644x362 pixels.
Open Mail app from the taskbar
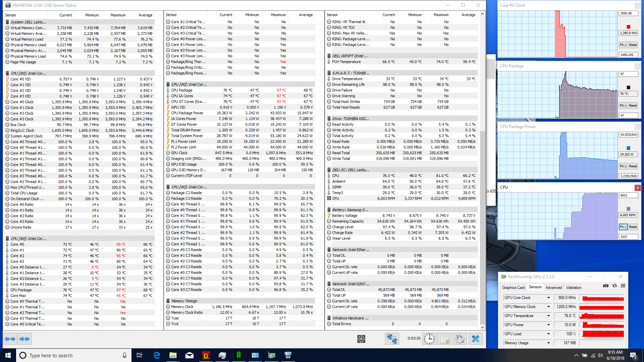(x=190, y=355)
